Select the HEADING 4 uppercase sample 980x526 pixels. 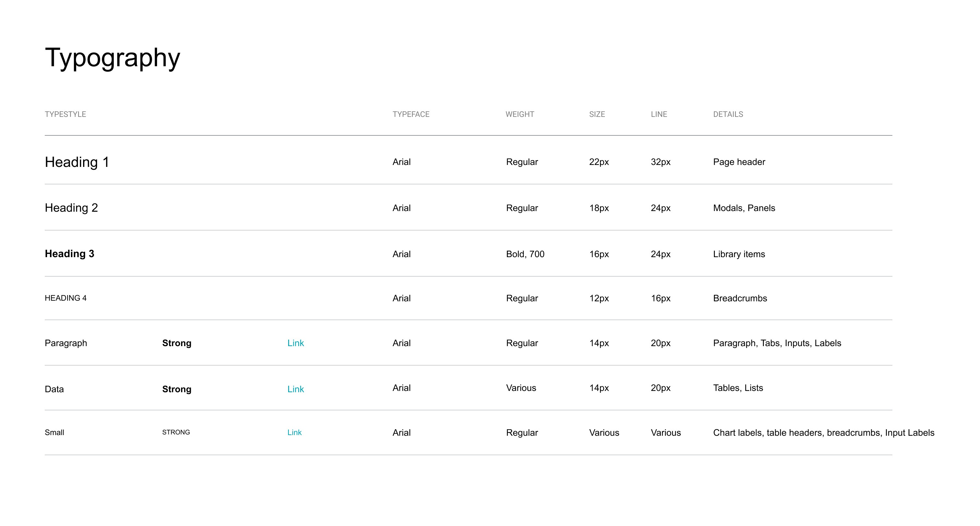pyautogui.click(x=66, y=298)
